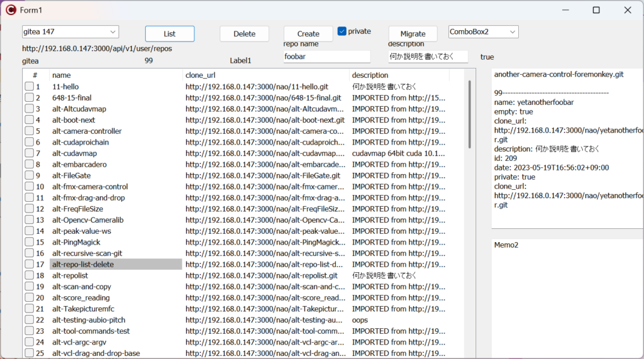The height and width of the screenshot is (359, 644).
Task: Click the clone_url column header
Action: pos(265,75)
